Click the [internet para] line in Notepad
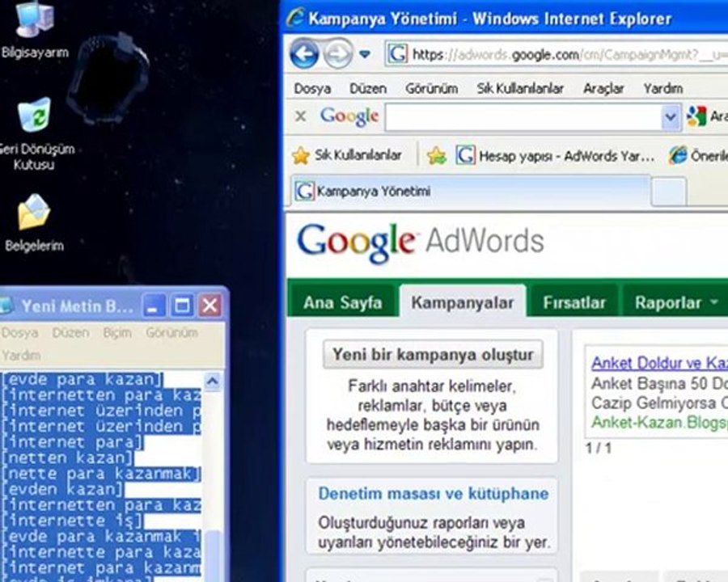 [73, 442]
